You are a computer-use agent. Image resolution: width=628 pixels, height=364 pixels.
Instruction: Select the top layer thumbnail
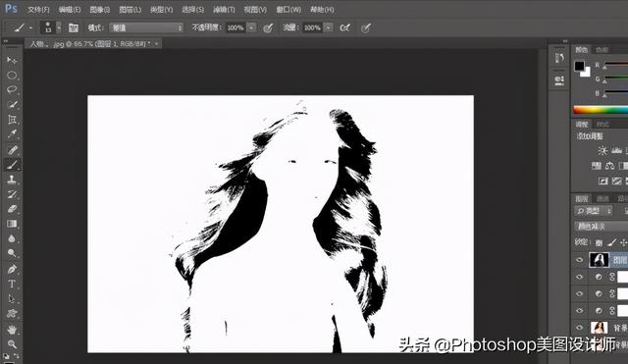tap(600, 260)
